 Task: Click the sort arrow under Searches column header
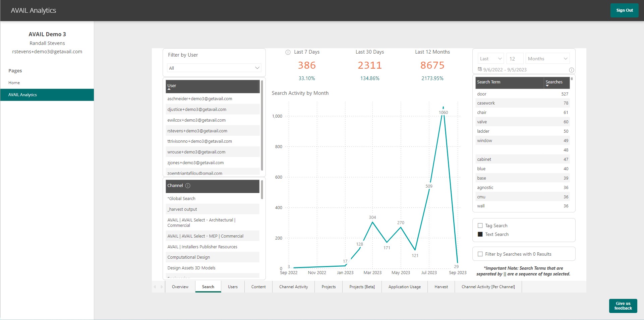(x=547, y=86)
